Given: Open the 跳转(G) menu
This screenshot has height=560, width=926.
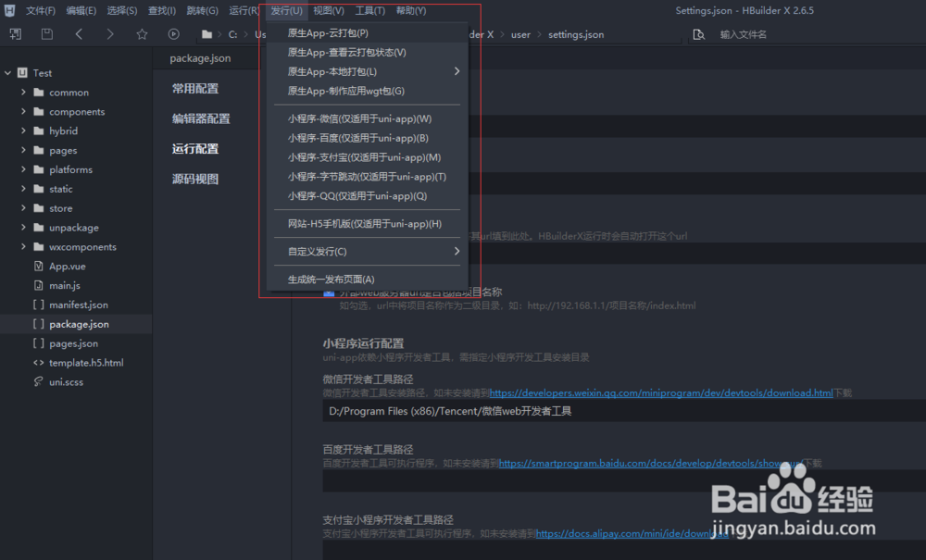Looking at the screenshot, I should coord(202,10).
